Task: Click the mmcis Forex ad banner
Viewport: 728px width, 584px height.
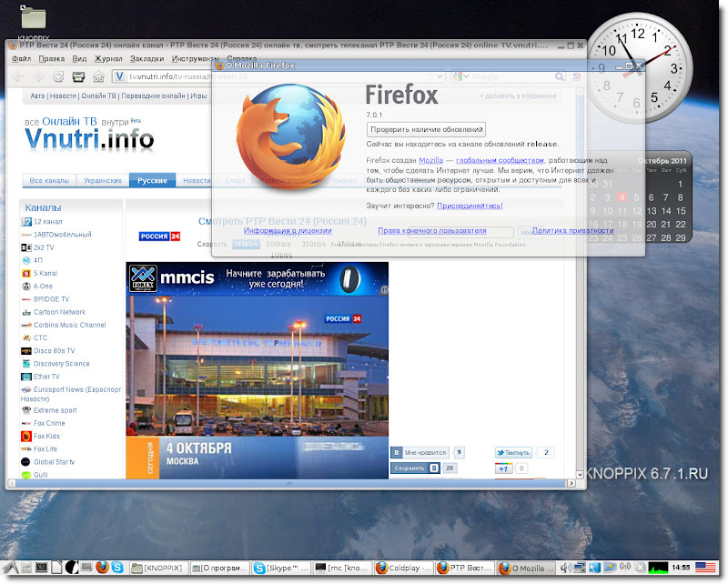Action: point(257,278)
